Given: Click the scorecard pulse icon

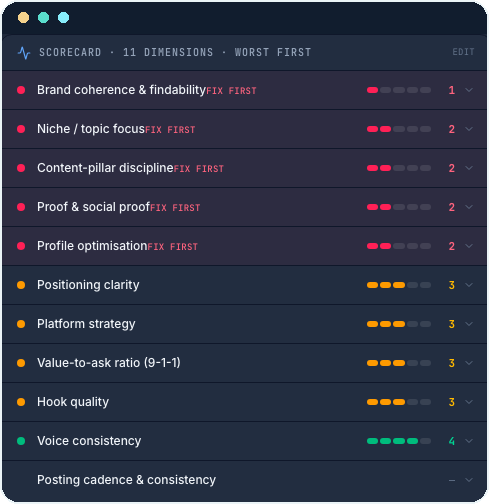Looking at the screenshot, I should (x=24, y=53).
